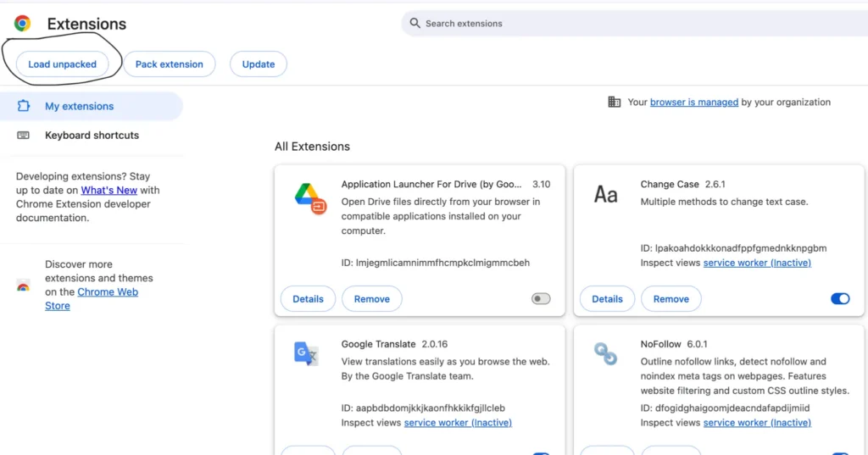Click the Extensions page title
Screen dimensions: 868x455
point(86,24)
